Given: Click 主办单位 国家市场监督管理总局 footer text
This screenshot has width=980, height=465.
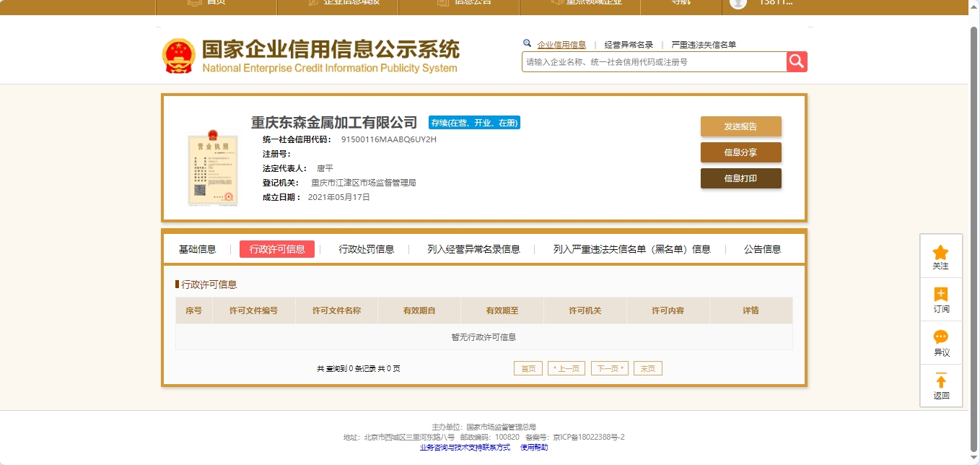Looking at the screenshot, I should (484, 427).
